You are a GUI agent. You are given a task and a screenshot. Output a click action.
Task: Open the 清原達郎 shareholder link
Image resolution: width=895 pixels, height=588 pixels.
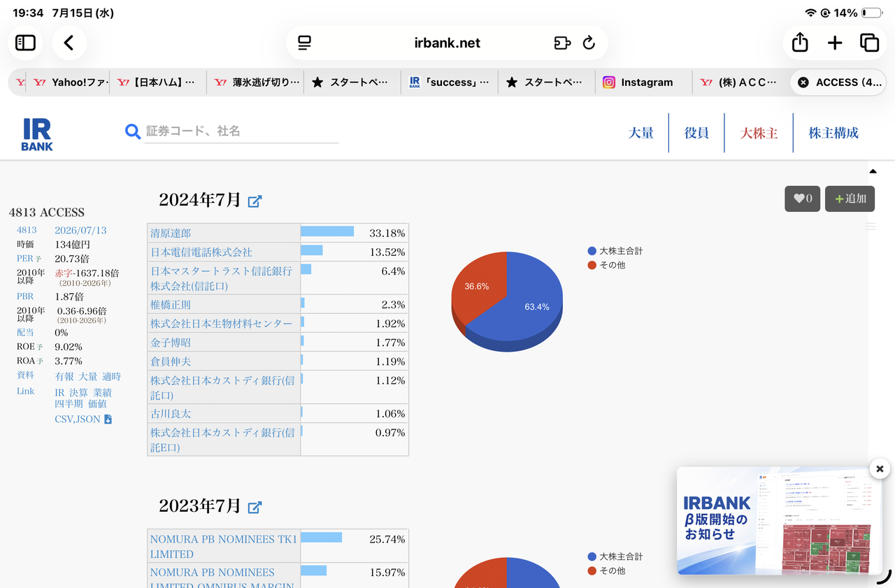171,233
